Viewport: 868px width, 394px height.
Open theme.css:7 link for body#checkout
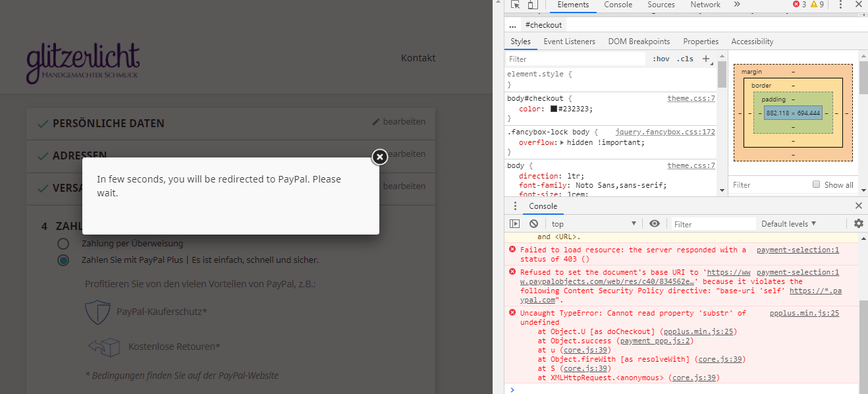692,98
